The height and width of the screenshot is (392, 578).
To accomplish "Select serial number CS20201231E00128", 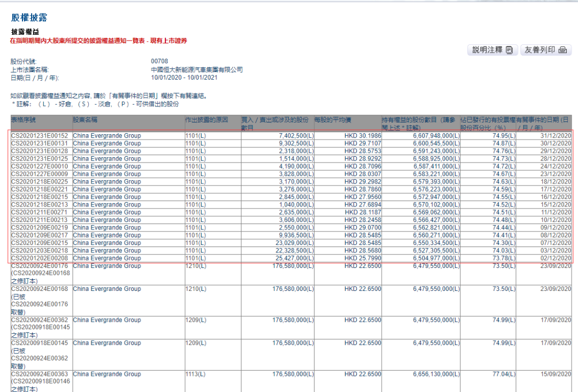I will 40,151.
